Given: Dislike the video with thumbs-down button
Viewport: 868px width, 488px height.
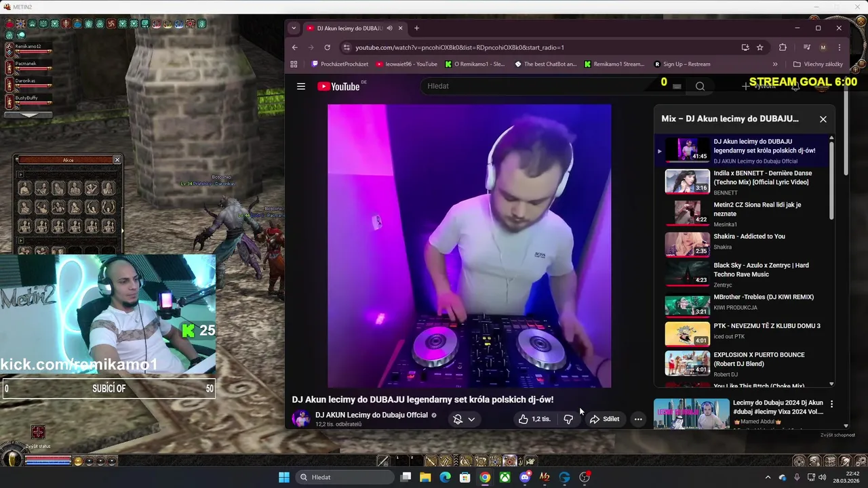Looking at the screenshot, I should (x=568, y=419).
